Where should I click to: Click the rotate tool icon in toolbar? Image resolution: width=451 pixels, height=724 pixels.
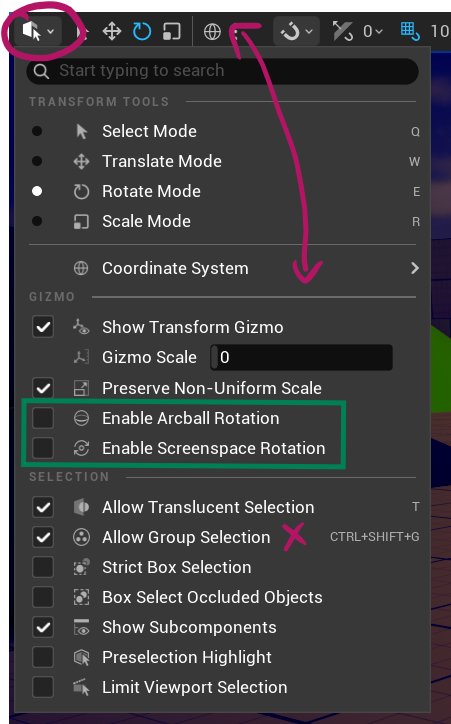[x=142, y=31]
